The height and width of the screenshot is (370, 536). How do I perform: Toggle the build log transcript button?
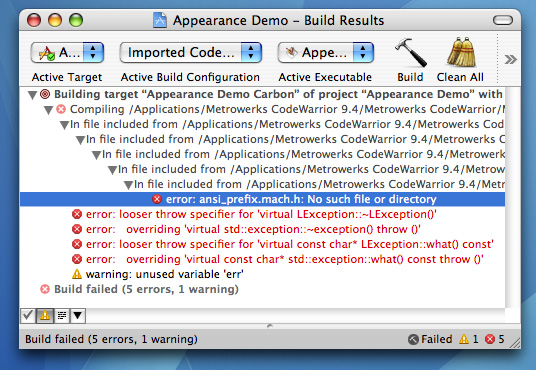click(x=62, y=315)
